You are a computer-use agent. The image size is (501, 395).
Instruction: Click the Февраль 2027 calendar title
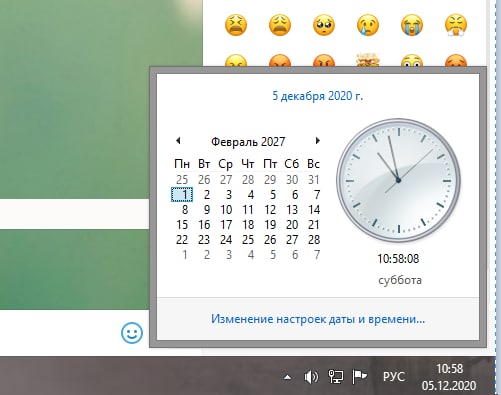248,142
